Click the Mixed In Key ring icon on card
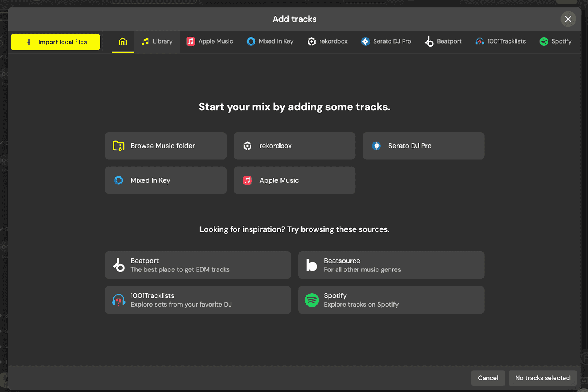Screen dimensions: 588x392 (x=119, y=180)
